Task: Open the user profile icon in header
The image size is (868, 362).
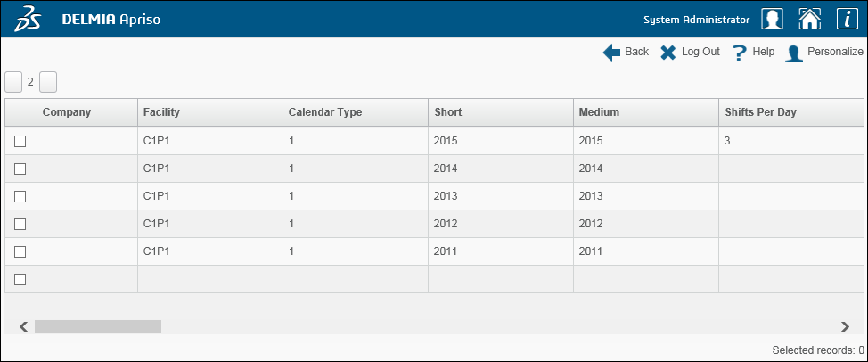Action: 772,19
